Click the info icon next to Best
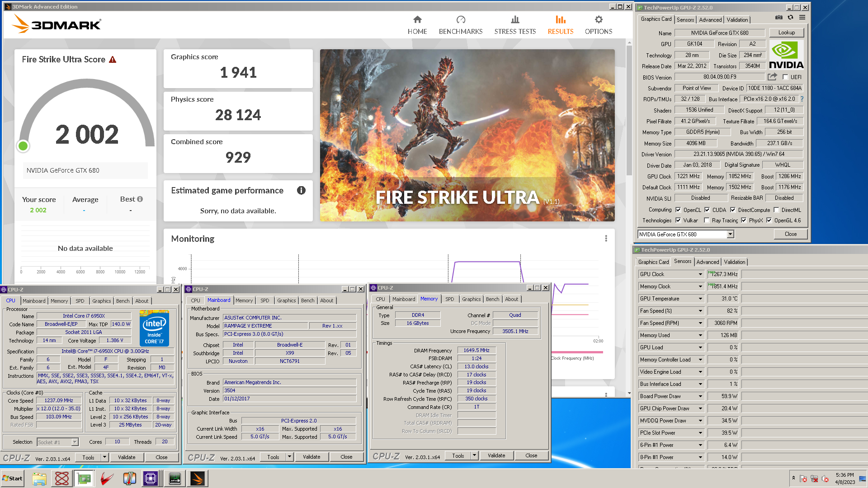This screenshot has width=868, height=488. [140, 199]
